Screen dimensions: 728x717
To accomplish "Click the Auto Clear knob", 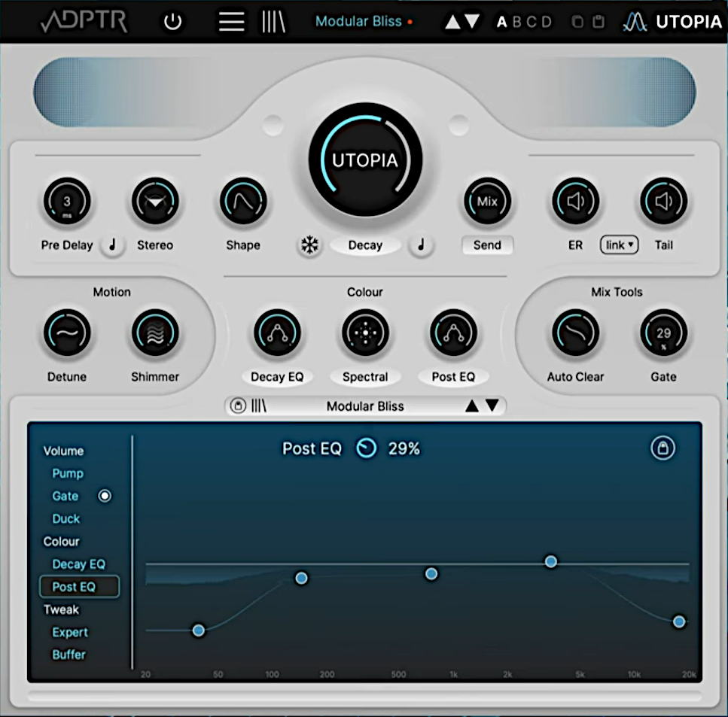I will (x=576, y=333).
